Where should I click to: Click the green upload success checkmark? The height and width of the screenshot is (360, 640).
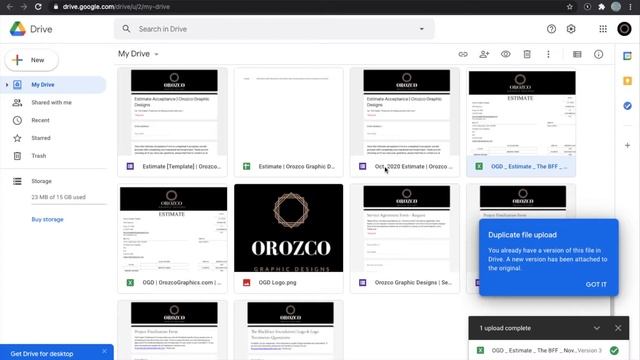(x=614, y=350)
